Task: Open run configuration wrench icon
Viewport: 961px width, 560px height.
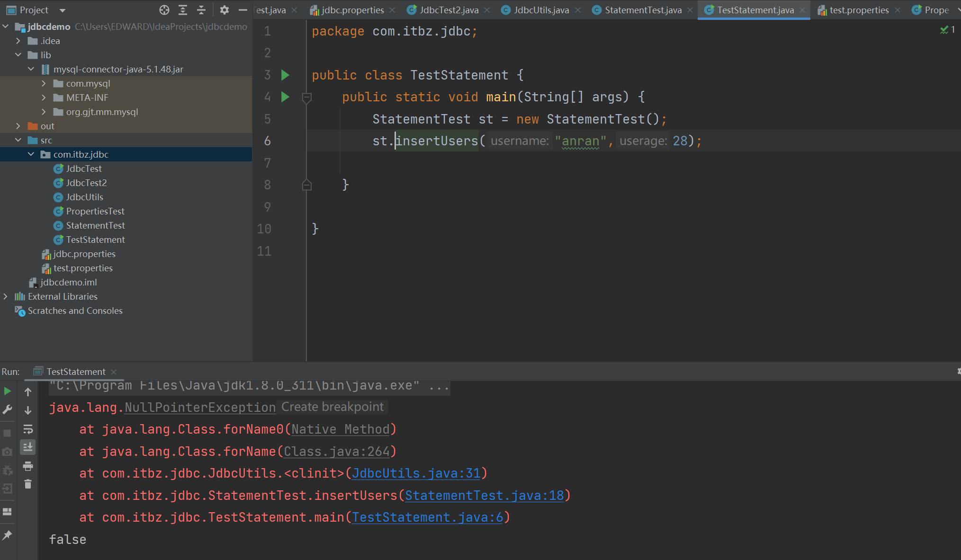Action: pyautogui.click(x=8, y=409)
